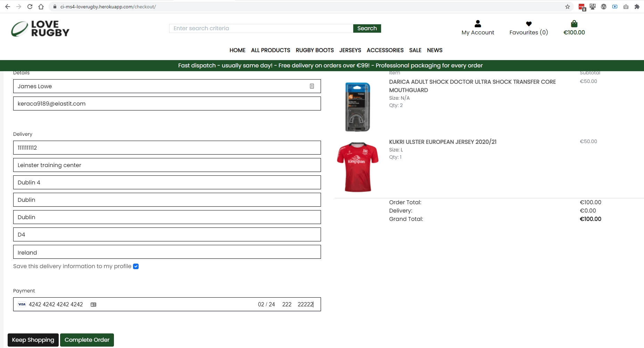Click the green free delivery banner
The height and width of the screenshot is (348, 644).
coord(322,66)
